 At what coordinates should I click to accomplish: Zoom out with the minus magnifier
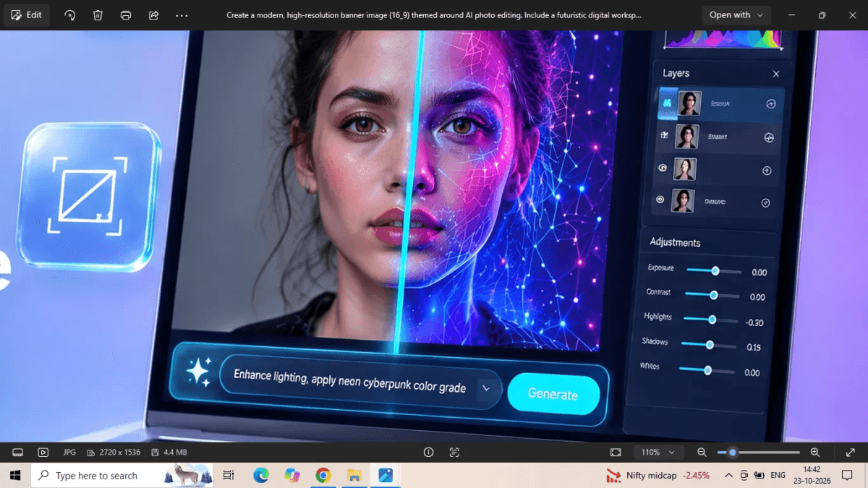(702, 453)
